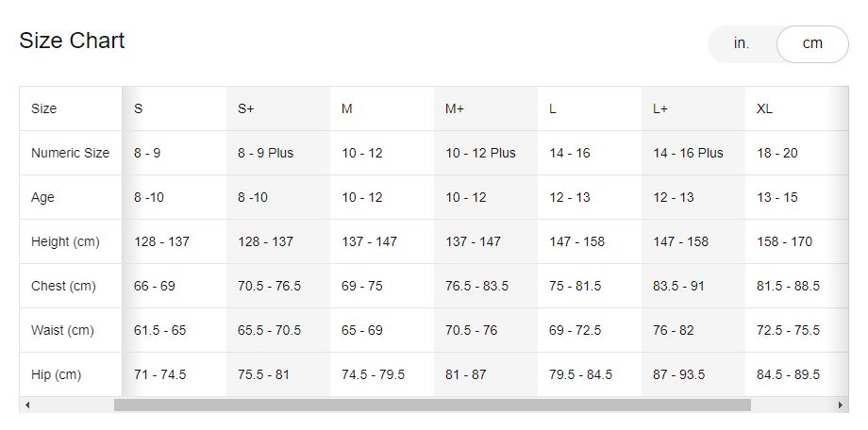
Task: Click the 61.5 - 65 waist cell
Action: click(x=174, y=330)
